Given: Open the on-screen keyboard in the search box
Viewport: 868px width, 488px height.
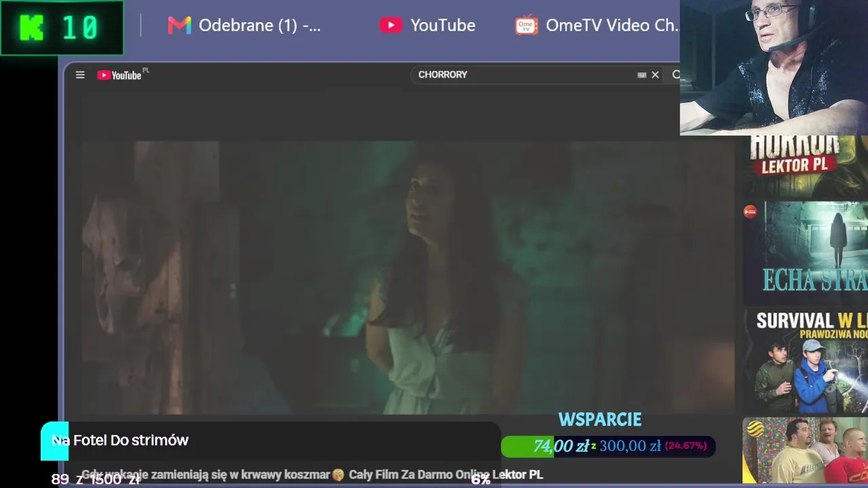Looking at the screenshot, I should (x=642, y=75).
